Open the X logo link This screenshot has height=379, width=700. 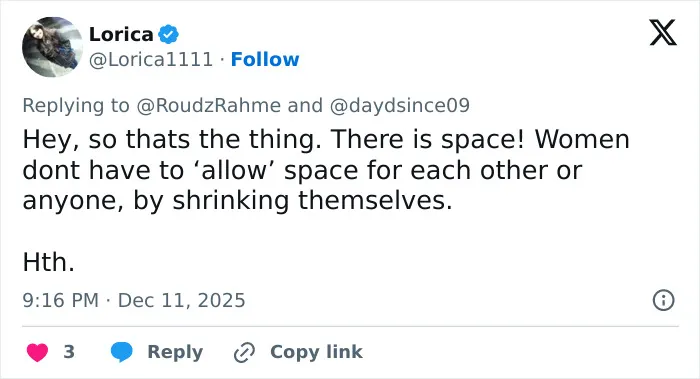[663, 32]
